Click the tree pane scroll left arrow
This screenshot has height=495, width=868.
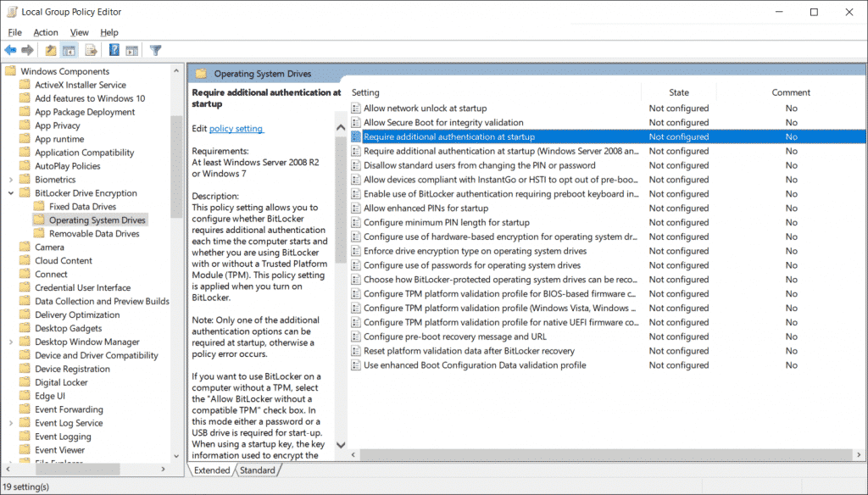tap(8, 469)
